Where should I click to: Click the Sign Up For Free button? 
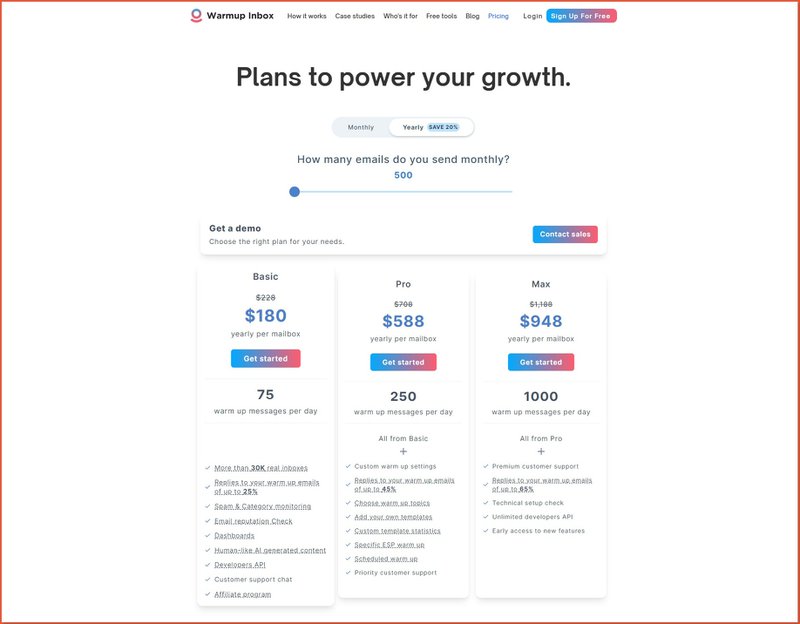click(581, 16)
